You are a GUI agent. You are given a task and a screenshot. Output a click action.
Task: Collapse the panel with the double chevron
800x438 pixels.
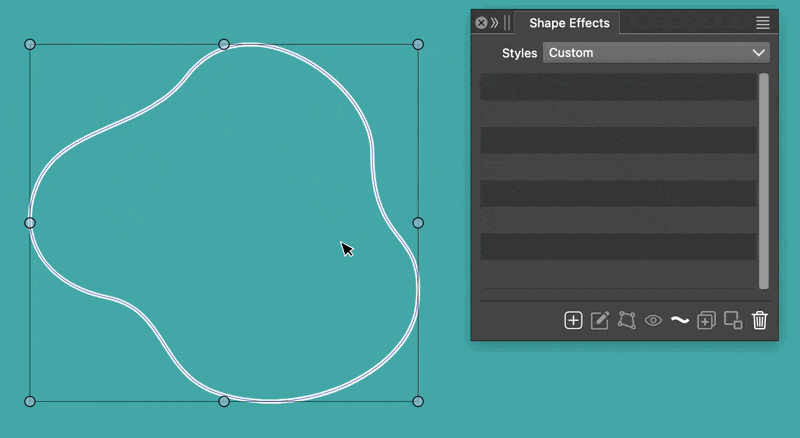click(x=494, y=23)
